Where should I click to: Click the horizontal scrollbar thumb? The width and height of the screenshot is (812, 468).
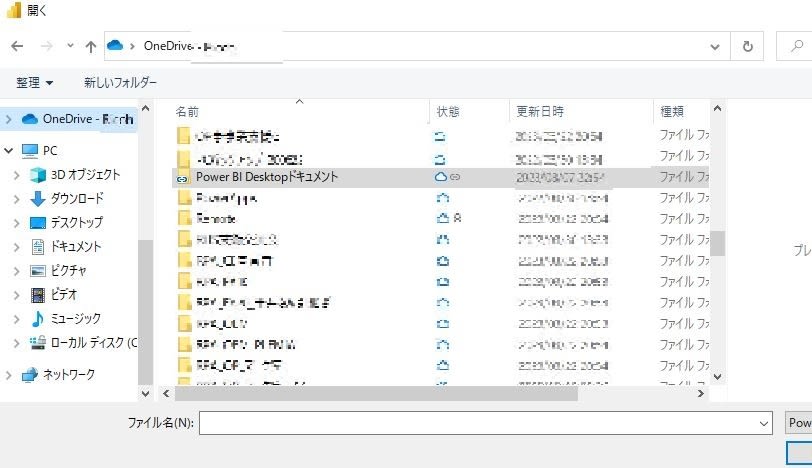tap(376, 393)
